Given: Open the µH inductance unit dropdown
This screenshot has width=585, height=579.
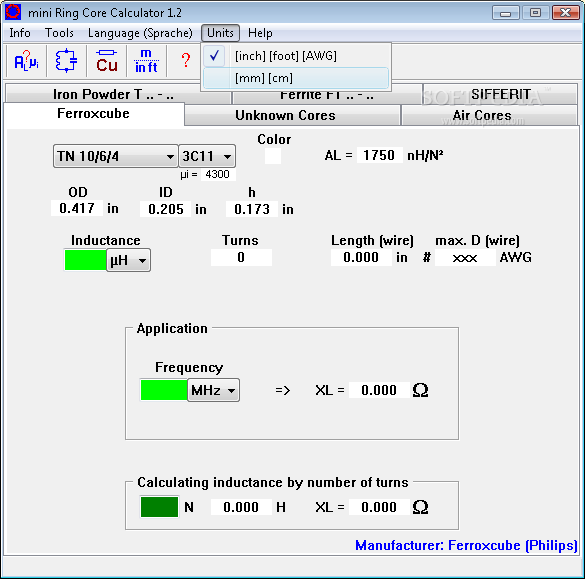Looking at the screenshot, I should click(128, 260).
